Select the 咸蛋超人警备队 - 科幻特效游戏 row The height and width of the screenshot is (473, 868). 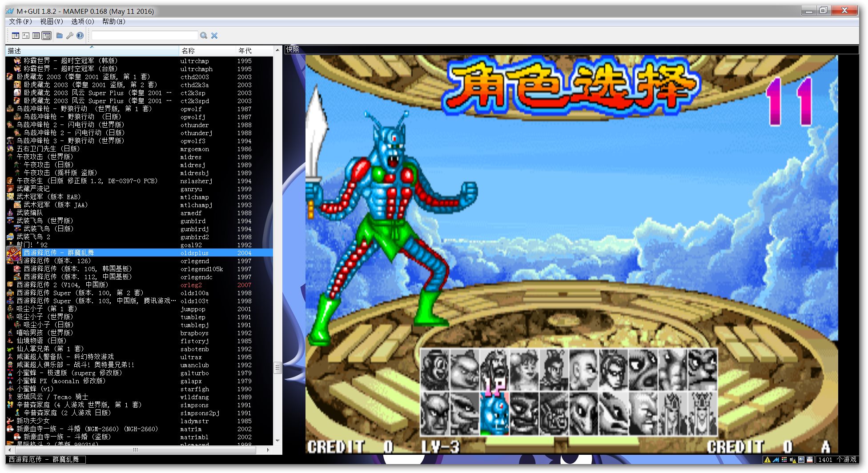139,357
